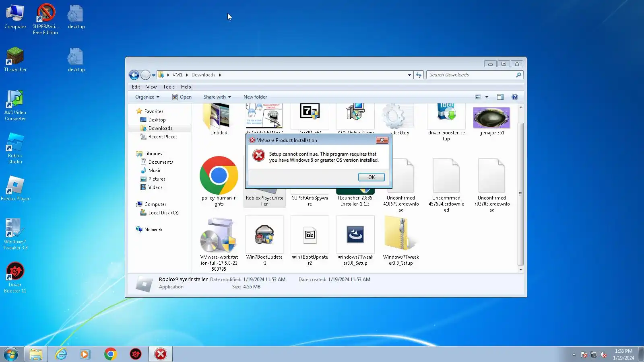The height and width of the screenshot is (362, 644).
Task: Click OK in the VMware Product Installation dialog
Action: tap(371, 177)
